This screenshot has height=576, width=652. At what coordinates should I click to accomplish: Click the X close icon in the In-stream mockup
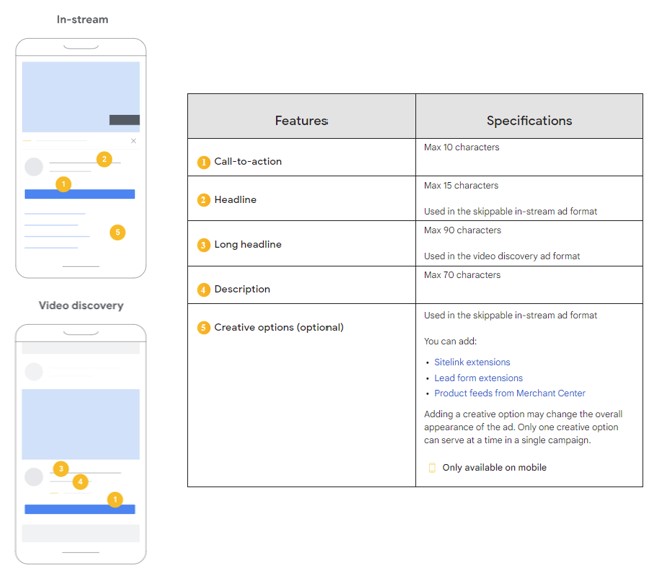tap(133, 141)
